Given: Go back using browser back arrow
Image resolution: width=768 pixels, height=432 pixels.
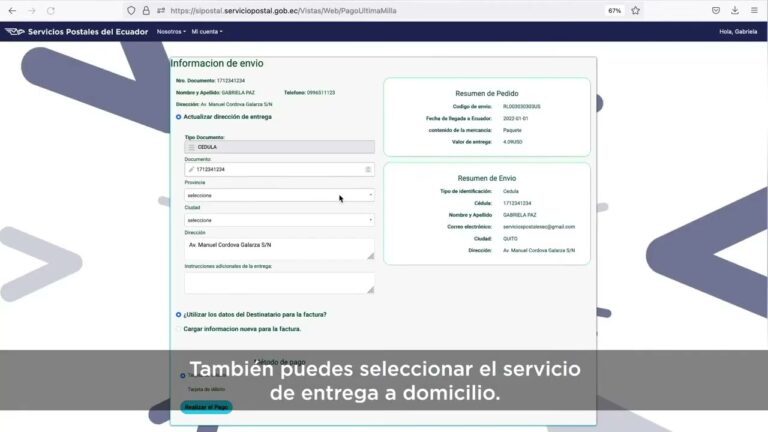Looking at the screenshot, I should 12,10.
